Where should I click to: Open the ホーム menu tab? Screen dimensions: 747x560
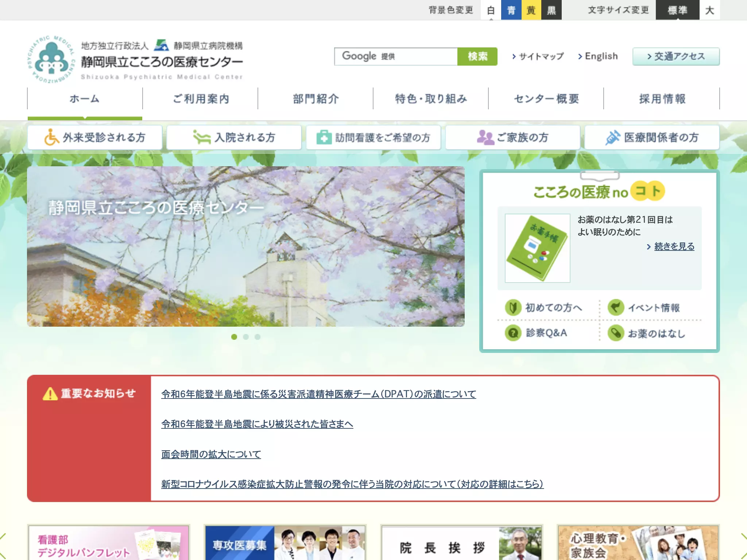pos(85,99)
